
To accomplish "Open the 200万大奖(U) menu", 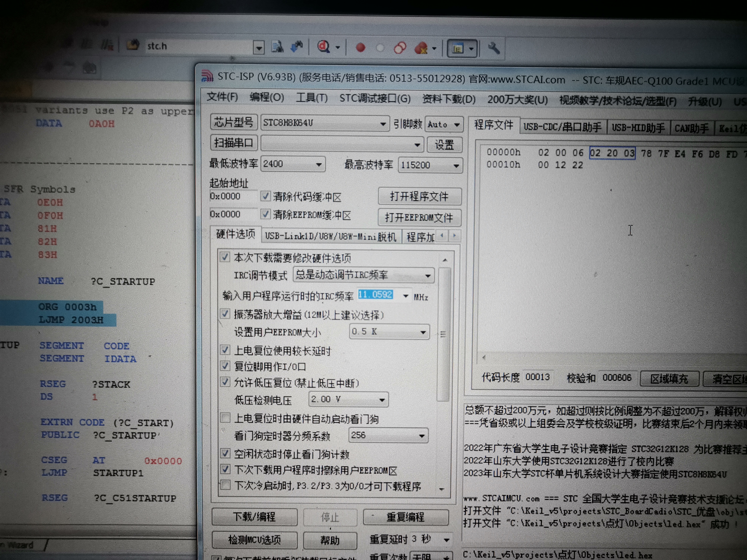I will tap(517, 100).
